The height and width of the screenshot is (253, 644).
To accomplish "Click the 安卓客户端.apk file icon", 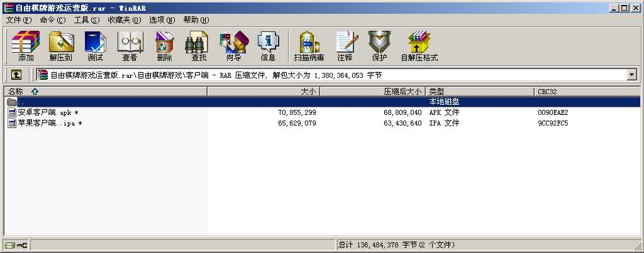I will click(x=12, y=112).
